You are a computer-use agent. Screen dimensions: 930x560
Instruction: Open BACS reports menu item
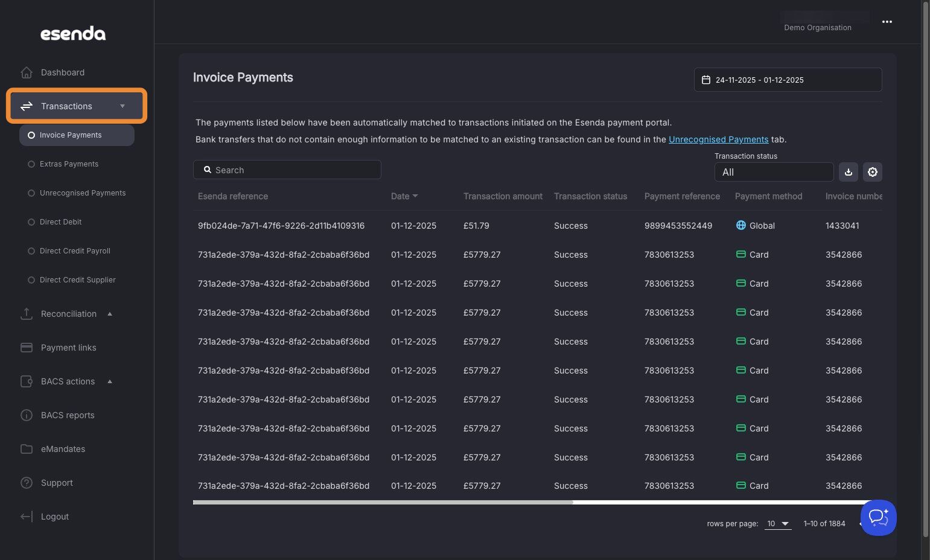click(68, 415)
